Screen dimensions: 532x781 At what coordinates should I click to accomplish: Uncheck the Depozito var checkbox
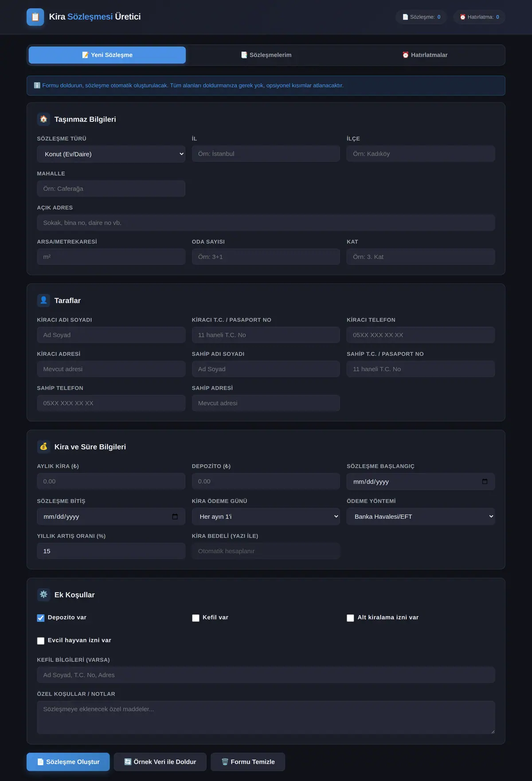click(x=41, y=618)
